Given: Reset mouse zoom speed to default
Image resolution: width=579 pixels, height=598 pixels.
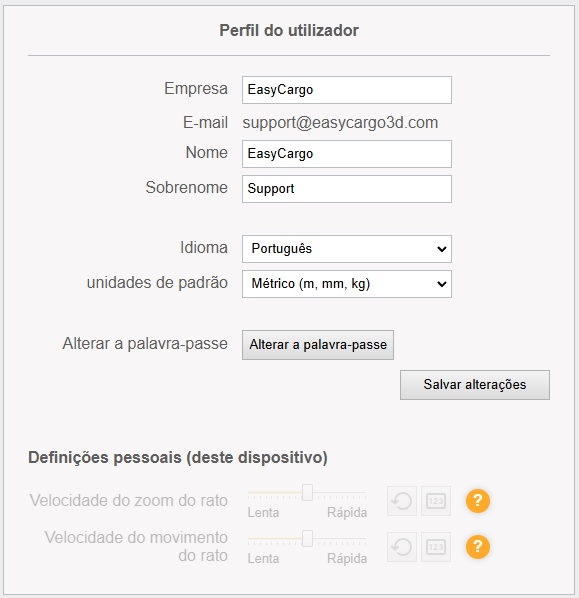Looking at the screenshot, I should [x=402, y=501].
